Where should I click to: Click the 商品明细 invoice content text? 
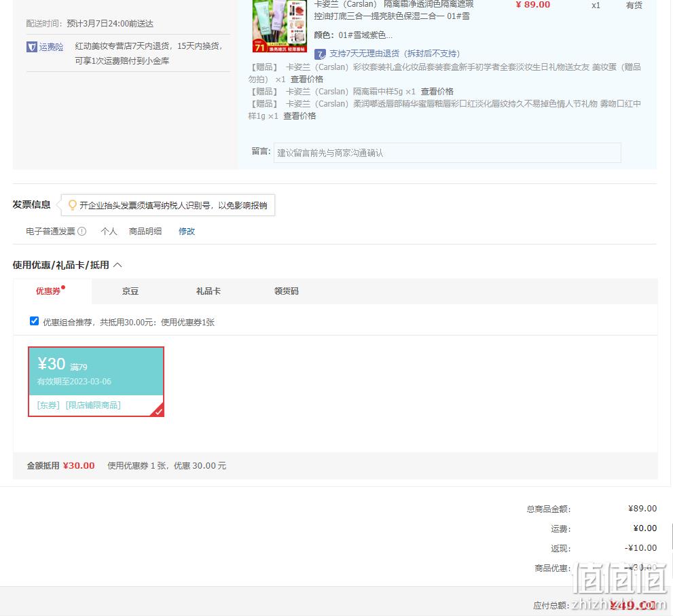point(145,232)
